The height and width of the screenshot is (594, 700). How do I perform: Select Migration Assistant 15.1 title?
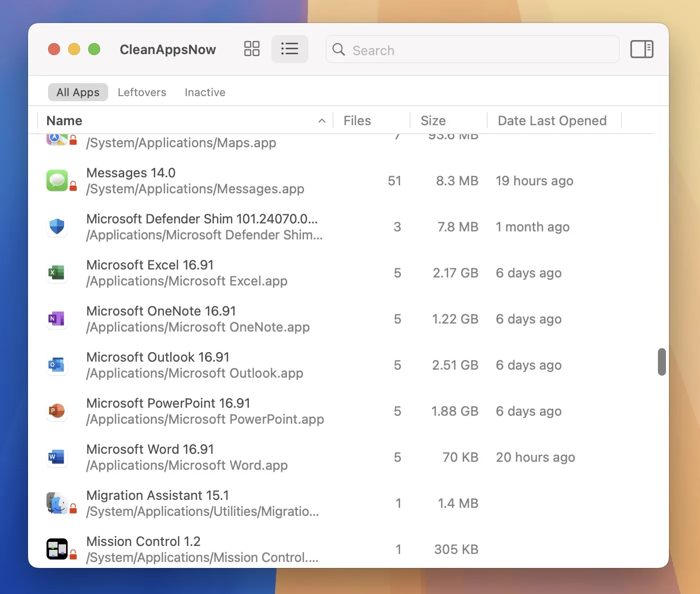click(x=157, y=495)
